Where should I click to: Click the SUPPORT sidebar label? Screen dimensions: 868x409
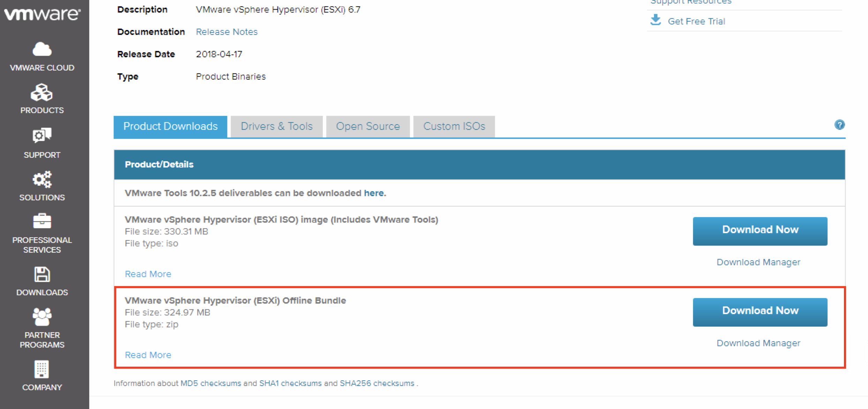click(x=42, y=155)
